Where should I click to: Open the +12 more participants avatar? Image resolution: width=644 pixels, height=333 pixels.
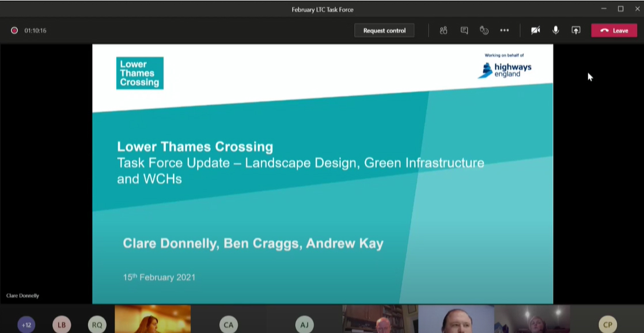[26, 325]
